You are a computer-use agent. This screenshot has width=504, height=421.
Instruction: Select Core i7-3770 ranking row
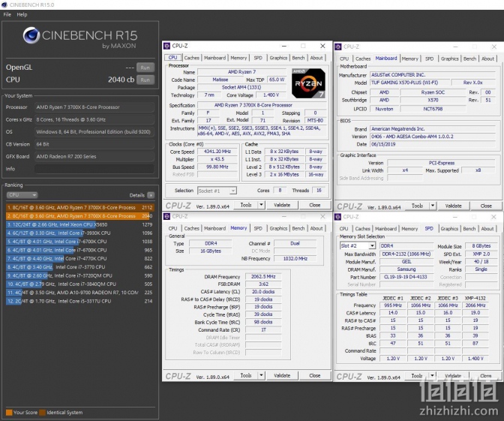coord(79,267)
